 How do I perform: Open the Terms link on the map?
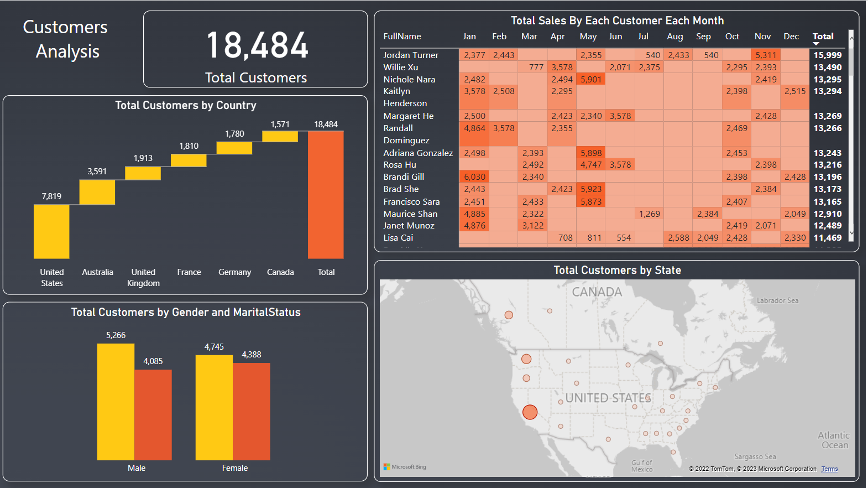click(829, 469)
